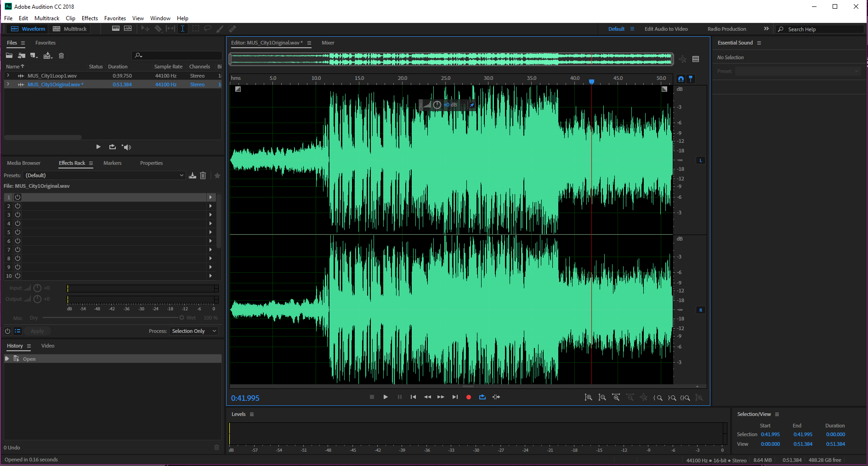This screenshot has height=466, width=868.
Task: Switch to Spectral Frequency Display
Action: 115,28
